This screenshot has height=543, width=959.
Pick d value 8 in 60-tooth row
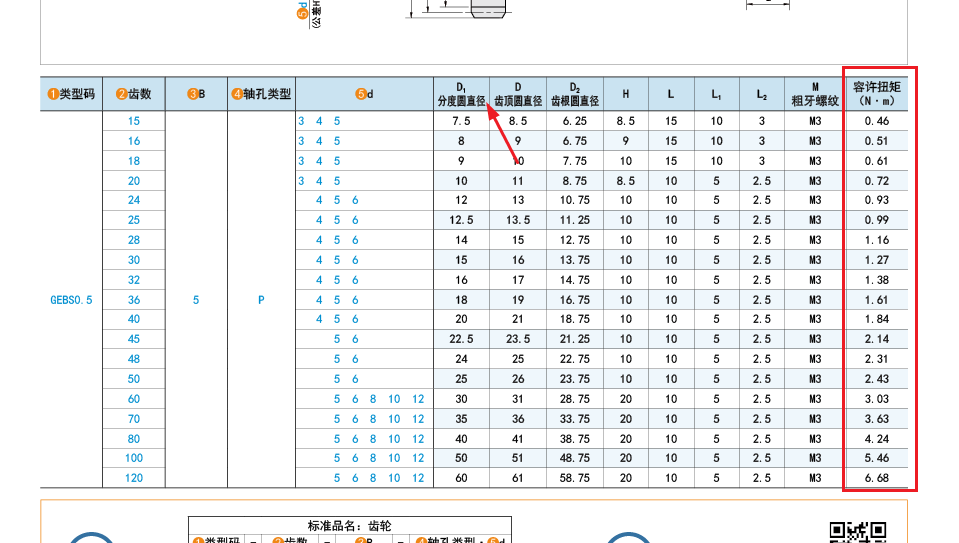[372, 399]
